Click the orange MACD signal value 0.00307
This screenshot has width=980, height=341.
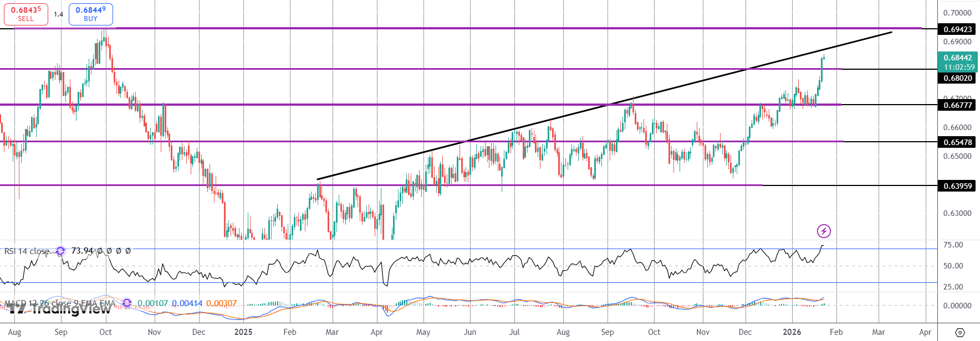click(221, 303)
